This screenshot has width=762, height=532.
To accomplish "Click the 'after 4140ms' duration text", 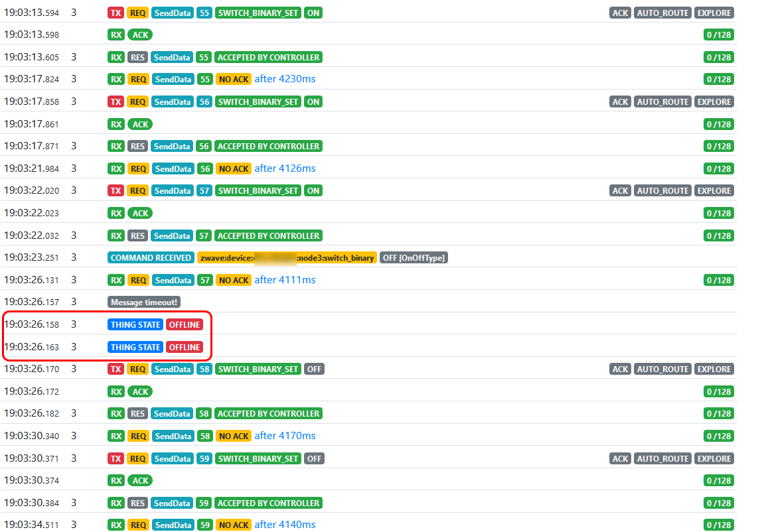I will point(285,525).
